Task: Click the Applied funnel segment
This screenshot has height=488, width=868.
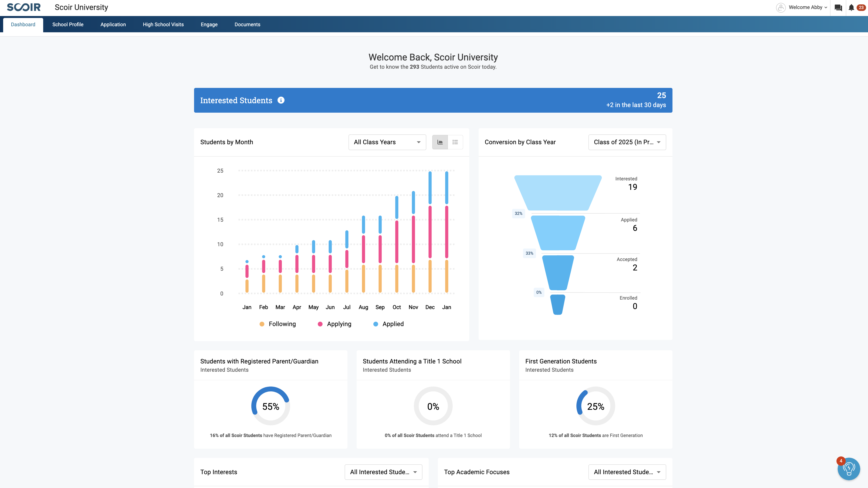Action: pos(558,233)
